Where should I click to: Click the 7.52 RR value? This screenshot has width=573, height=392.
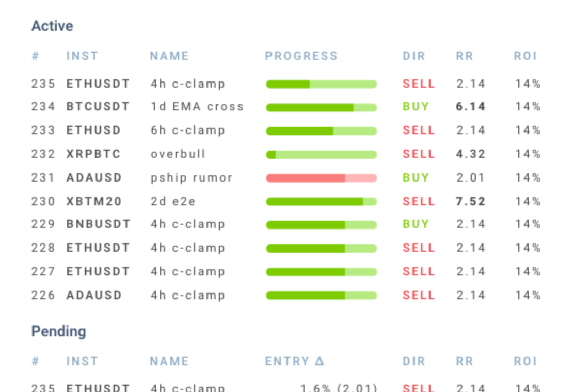point(471,201)
